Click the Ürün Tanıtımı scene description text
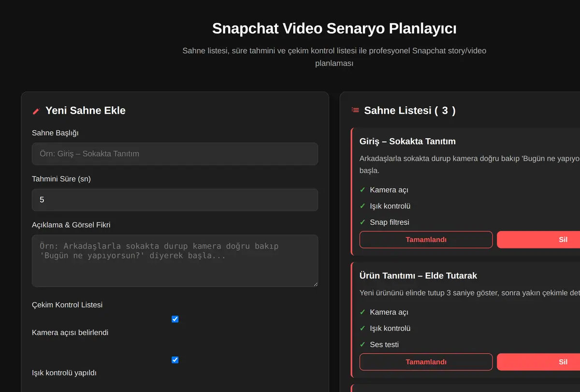Image resolution: width=580 pixels, height=392 pixels. pyautogui.click(x=470, y=293)
